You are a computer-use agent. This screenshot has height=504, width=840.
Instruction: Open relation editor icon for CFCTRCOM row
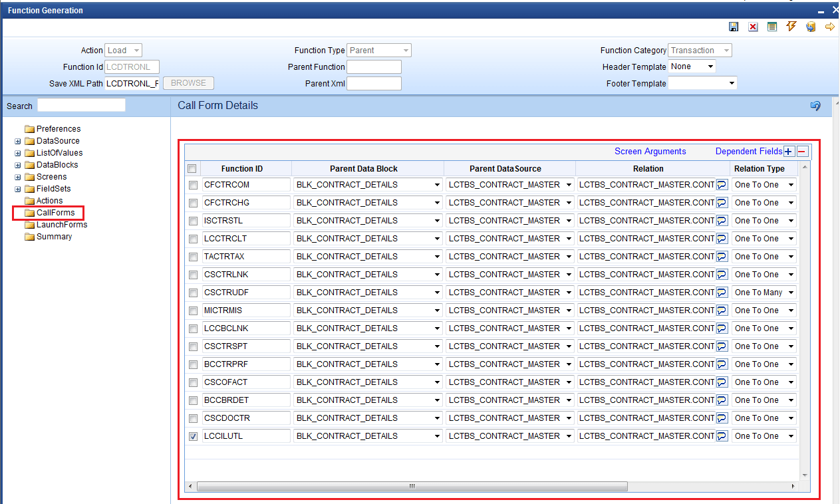pyautogui.click(x=722, y=185)
